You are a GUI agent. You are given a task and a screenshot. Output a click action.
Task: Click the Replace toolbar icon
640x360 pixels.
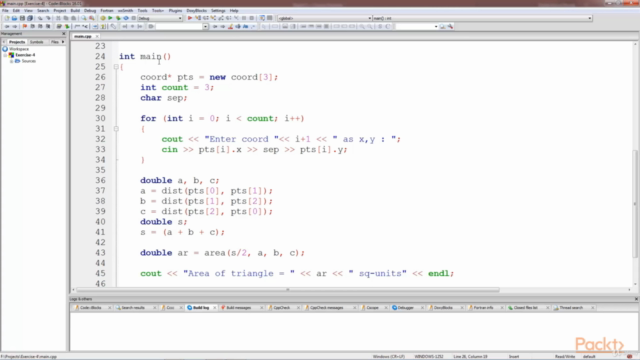tap(91, 18)
